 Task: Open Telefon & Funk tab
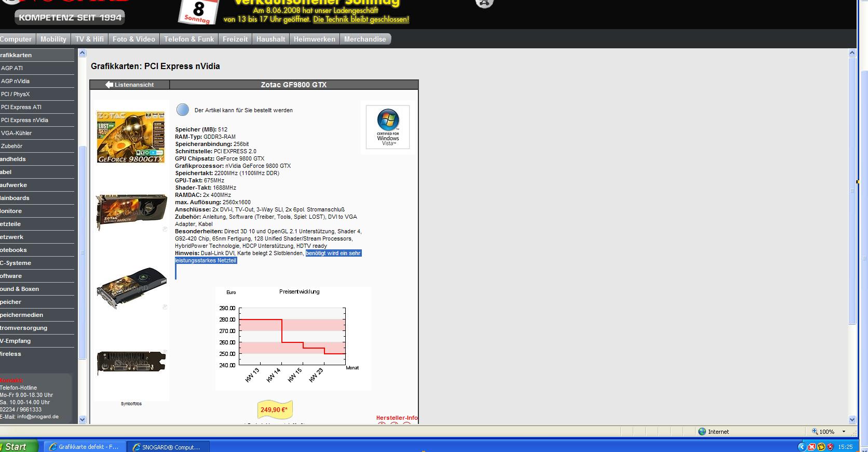[189, 39]
